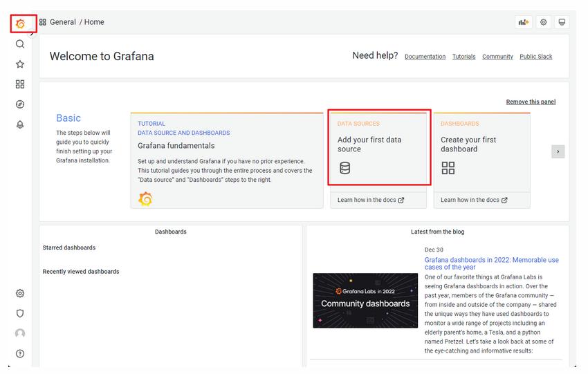Expand the sidebar with small chevron toggle
The width and height of the screenshot is (588, 374).
[x=32, y=34]
